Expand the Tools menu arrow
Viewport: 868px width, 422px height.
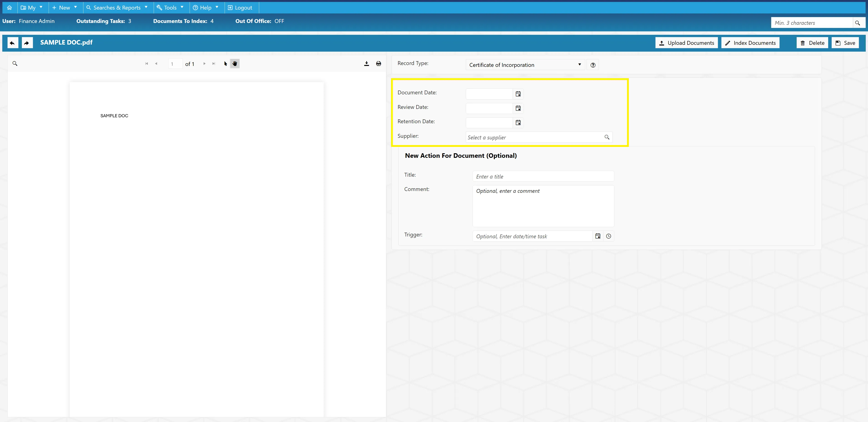(182, 7)
